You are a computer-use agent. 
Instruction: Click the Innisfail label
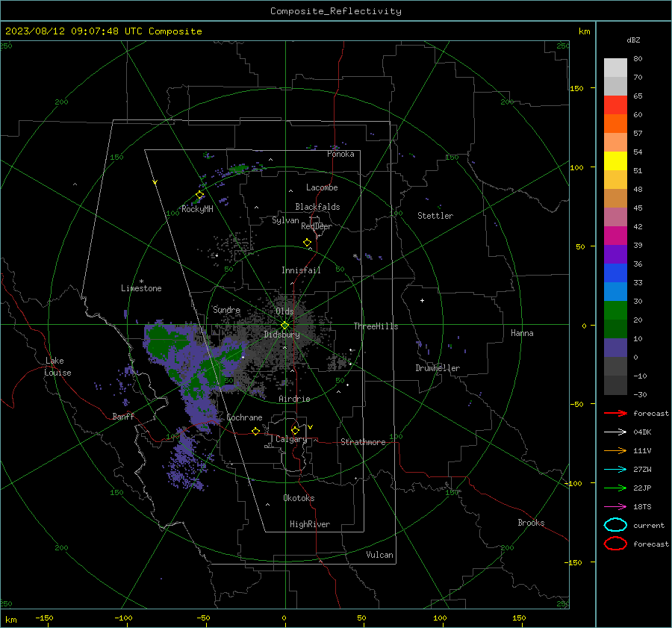click(x=301, y=270)
